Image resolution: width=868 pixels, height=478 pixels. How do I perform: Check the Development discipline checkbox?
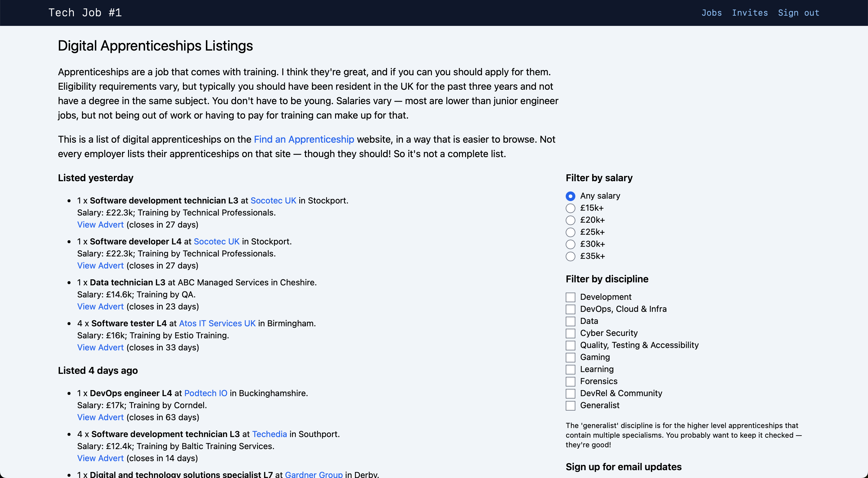(570, 297)
